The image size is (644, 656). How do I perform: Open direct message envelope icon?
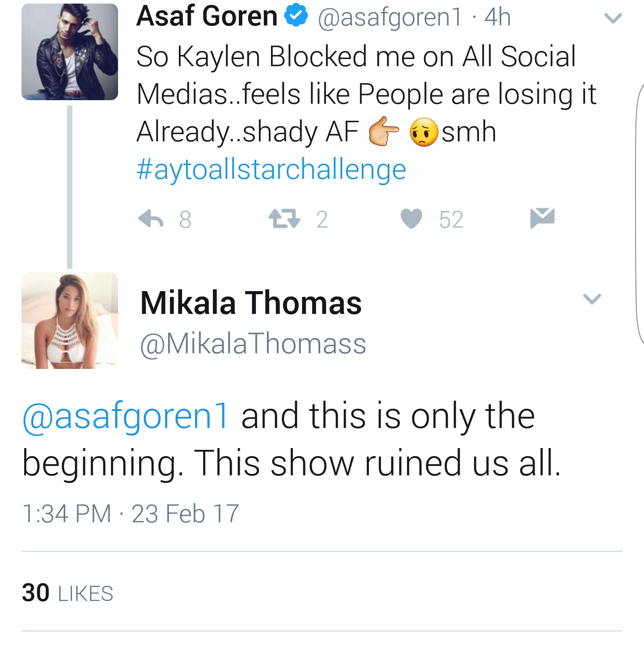(542, 218)
